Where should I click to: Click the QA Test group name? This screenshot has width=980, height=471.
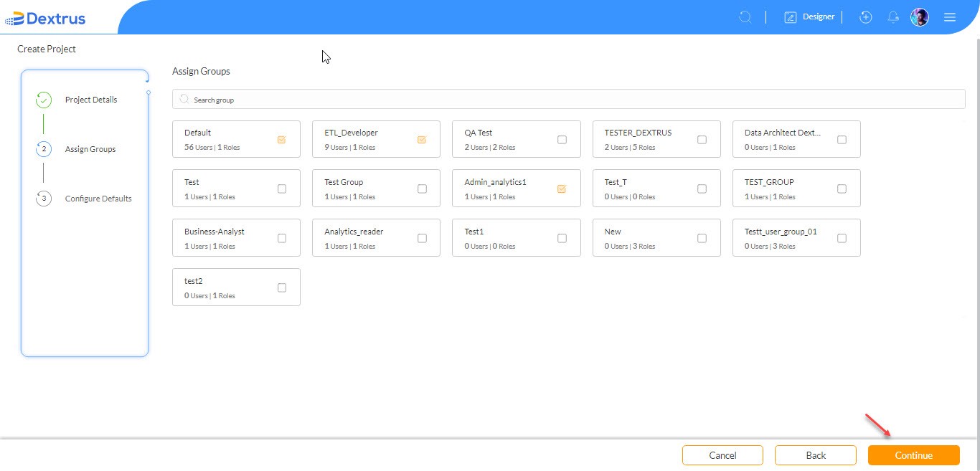point(479,133)
